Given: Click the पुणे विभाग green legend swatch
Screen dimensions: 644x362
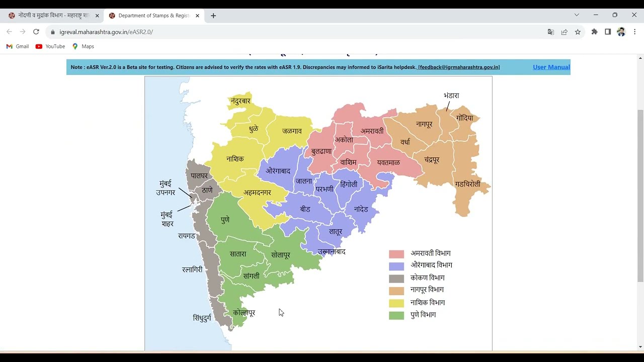Looking at the screenshot, I should point(396,316).
